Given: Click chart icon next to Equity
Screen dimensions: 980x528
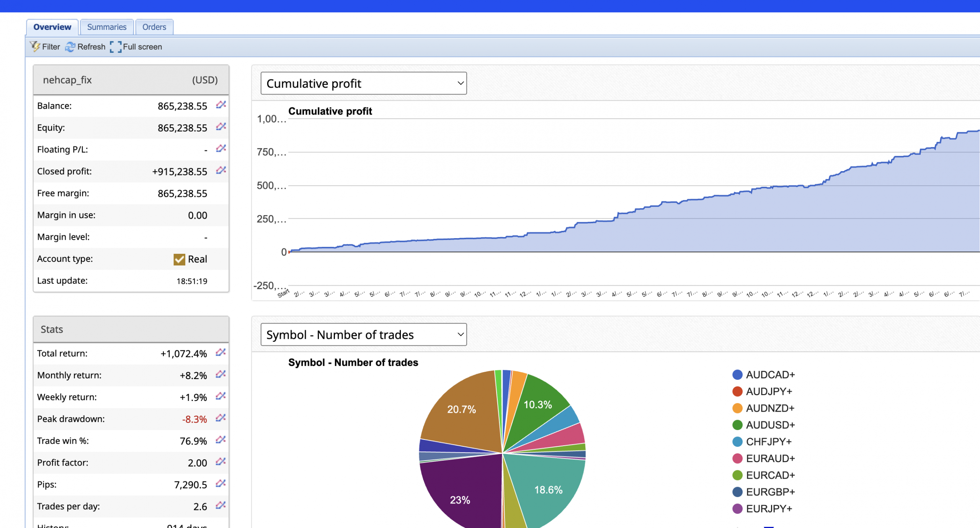Looking at the screenshot, I should [x=221, y=126].
